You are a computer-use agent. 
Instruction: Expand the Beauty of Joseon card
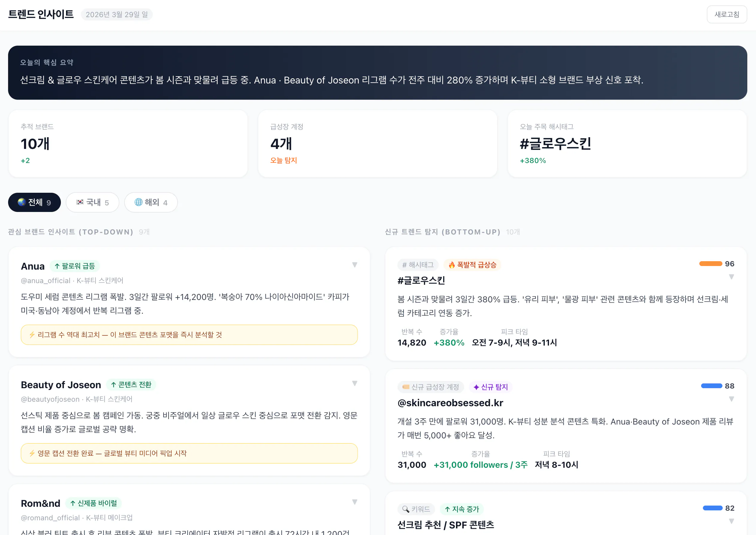point(355,383)
